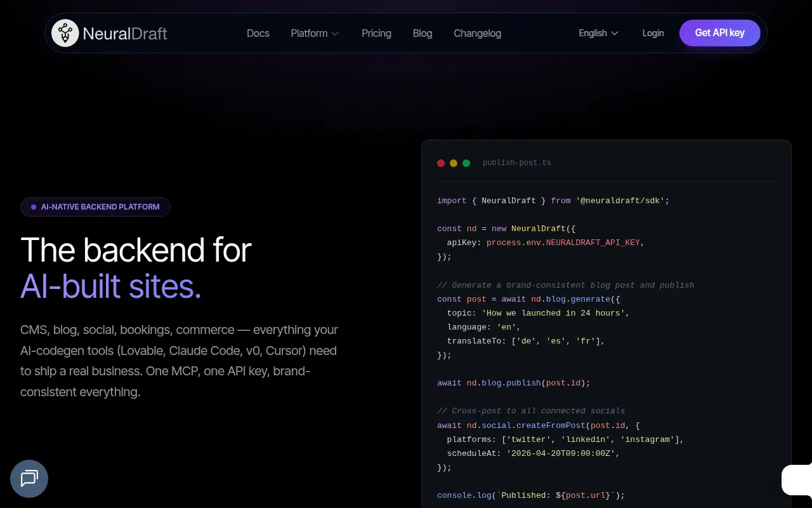Click the yellow window dot in code panel
812x508 pixels.
[x=454, y=163]
